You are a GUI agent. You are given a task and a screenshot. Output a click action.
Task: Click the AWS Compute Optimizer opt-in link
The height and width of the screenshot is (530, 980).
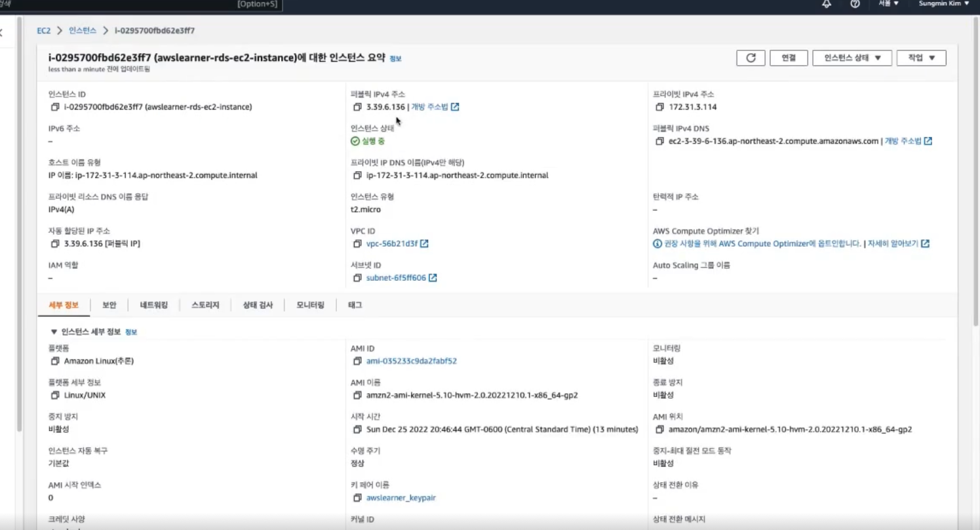click(762, 243)
